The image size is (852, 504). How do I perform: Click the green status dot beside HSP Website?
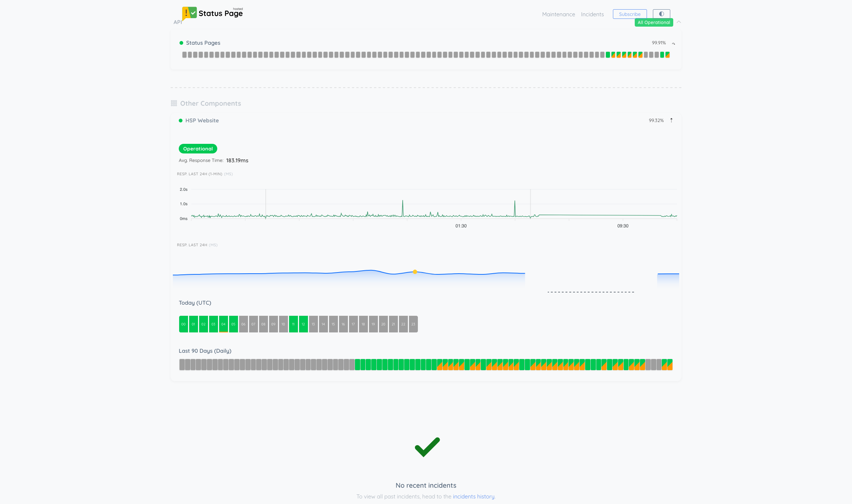[x=180, y=120]
